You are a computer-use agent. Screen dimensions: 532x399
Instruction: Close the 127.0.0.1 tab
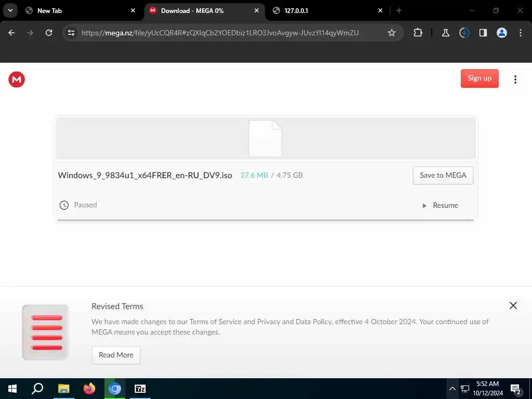(x=380, y=10)
